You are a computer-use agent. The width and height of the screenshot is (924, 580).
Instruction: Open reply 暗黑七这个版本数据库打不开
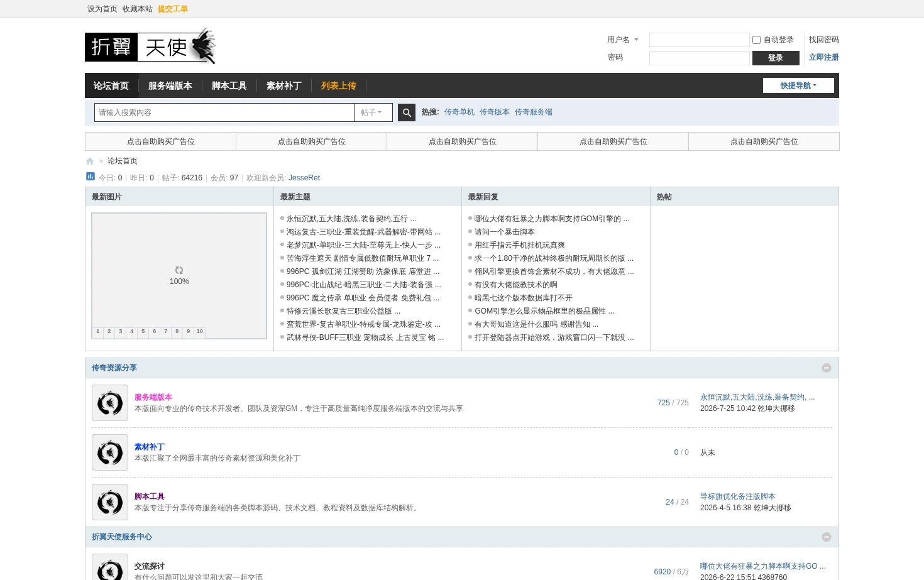click(524, 298)
